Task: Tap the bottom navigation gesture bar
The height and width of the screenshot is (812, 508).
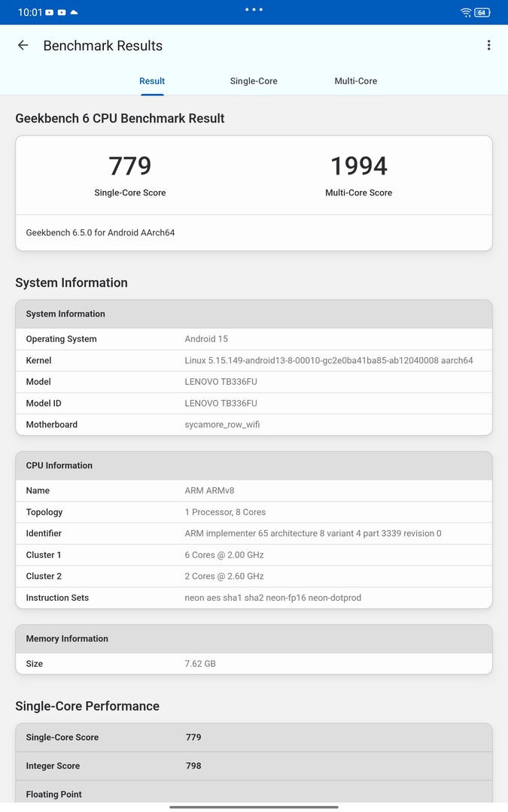Action: (254, 807)
